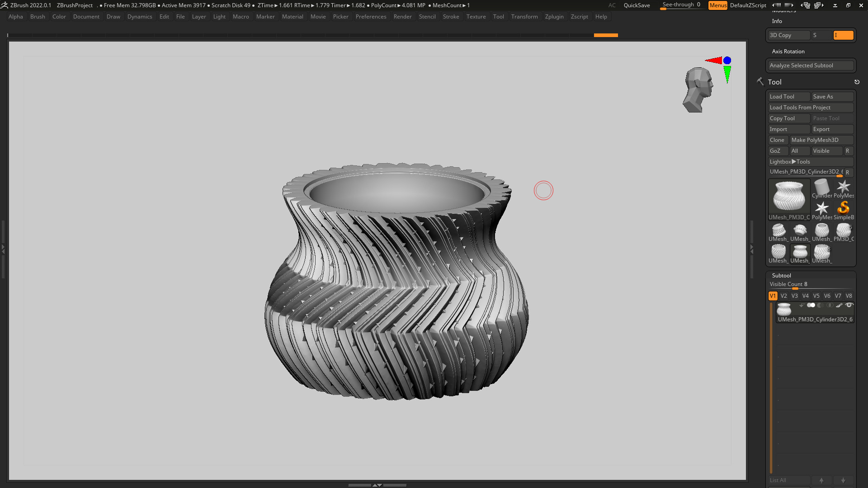The width and height of the screenshot is (868, 488).
Task: Enable subtool visibility set V3
Action: point(795,296)
